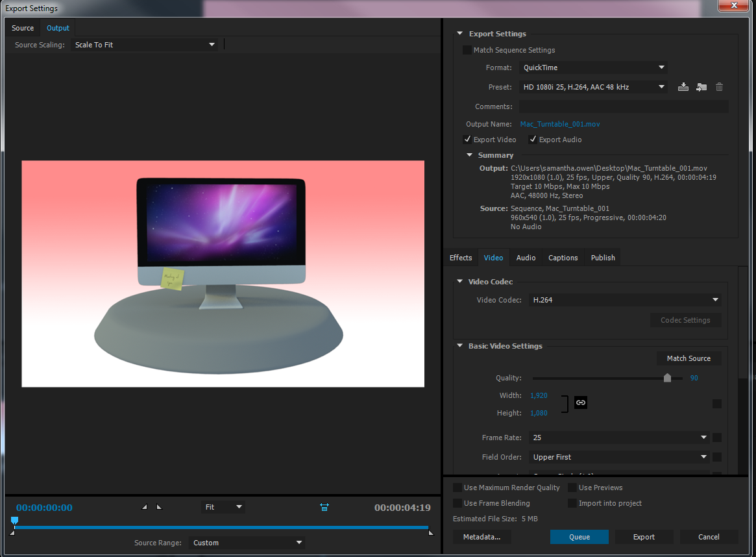Click the Queue button
Screen dimensions: 756x557
pyautogui.click(x=579, y=536)
